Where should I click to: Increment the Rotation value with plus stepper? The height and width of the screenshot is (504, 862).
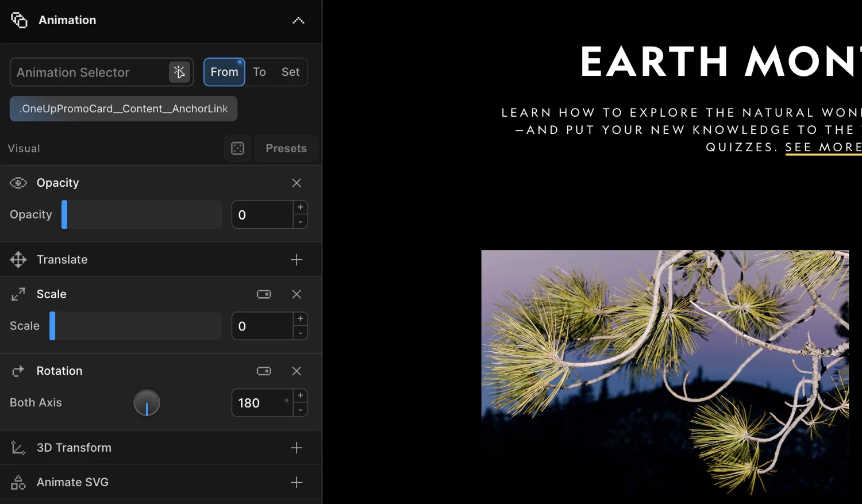pos(301,395)
